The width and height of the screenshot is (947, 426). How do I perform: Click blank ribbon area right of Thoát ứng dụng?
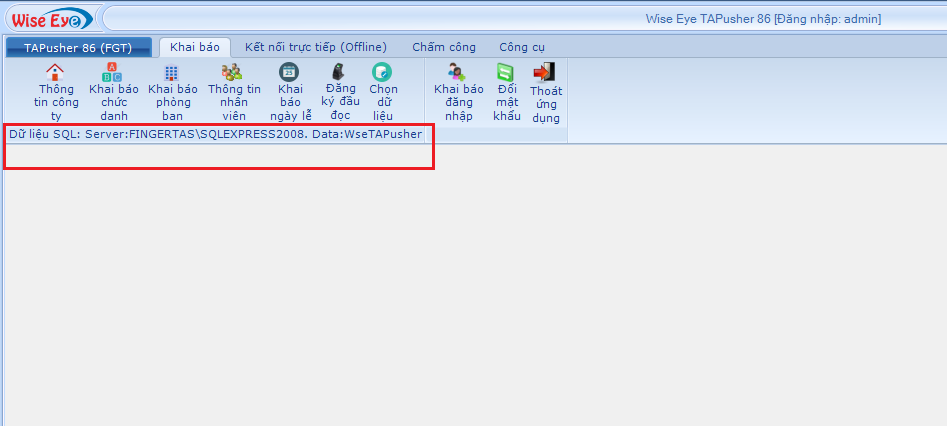[x=750, y=95]
